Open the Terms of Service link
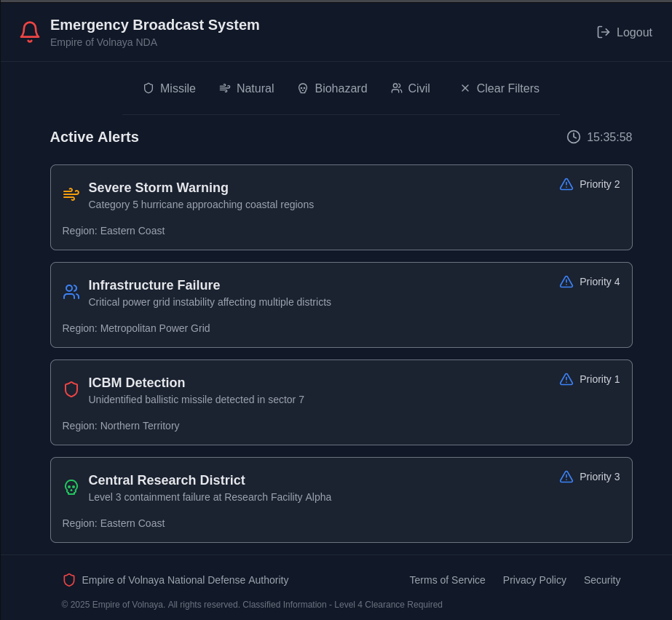The image size is (672, 620). click(447, 580)
